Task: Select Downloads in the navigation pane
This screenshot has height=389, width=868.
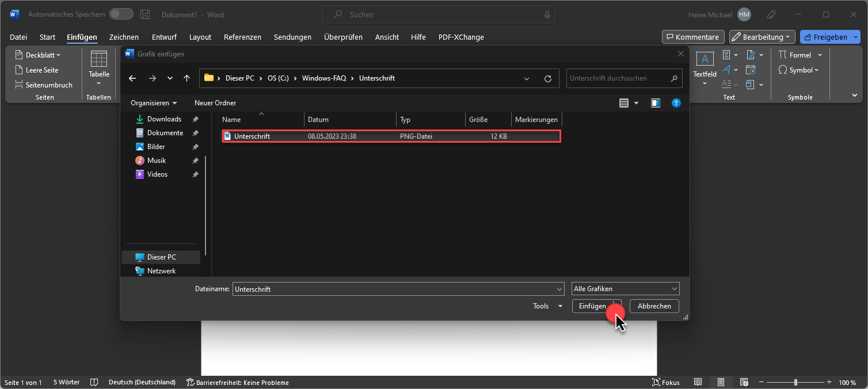Action: [x=164, y=119]
